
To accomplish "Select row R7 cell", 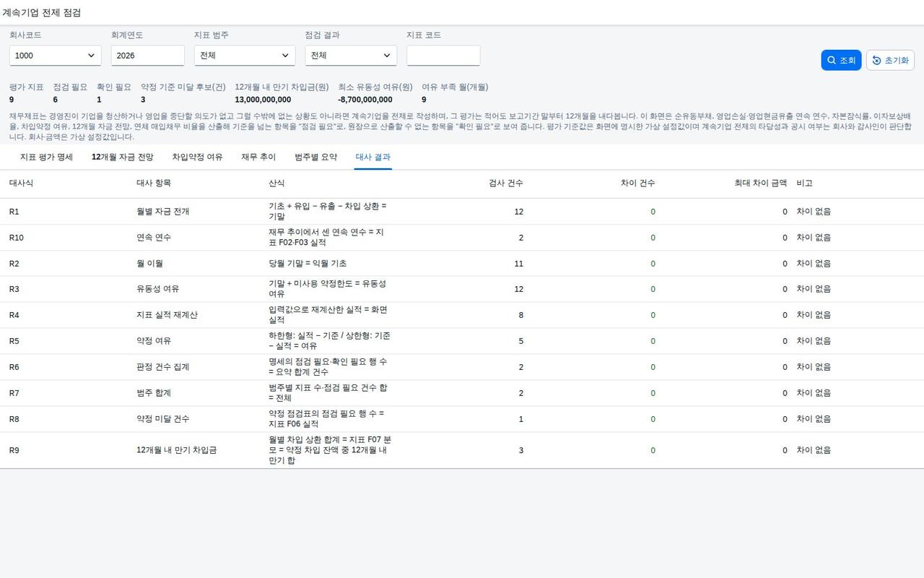I will click(14, 393).
